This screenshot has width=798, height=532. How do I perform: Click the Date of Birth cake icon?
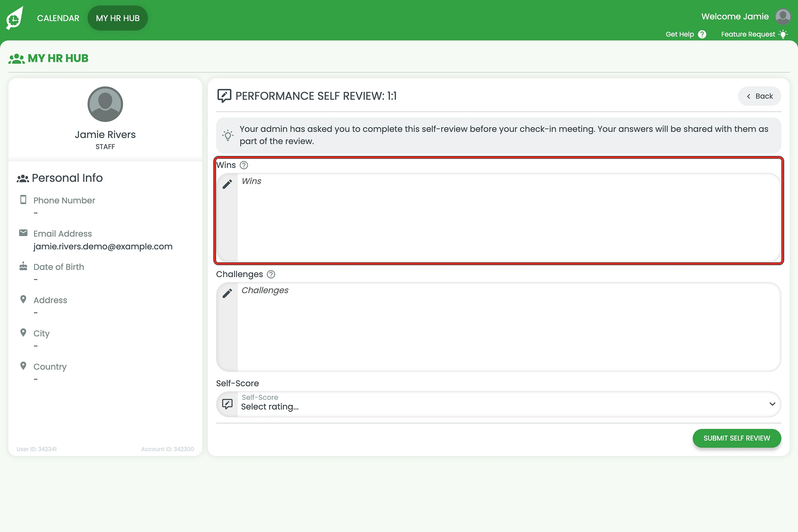(23, 266)
